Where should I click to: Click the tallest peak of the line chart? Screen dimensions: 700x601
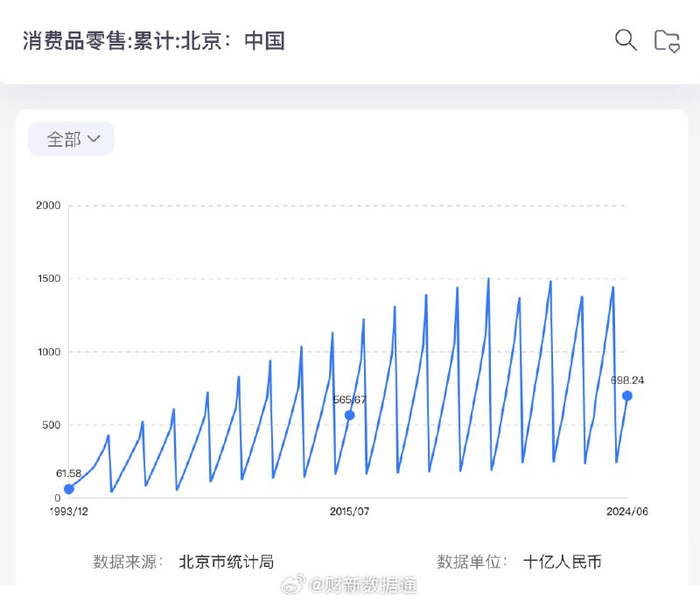(x=488, y=279)
